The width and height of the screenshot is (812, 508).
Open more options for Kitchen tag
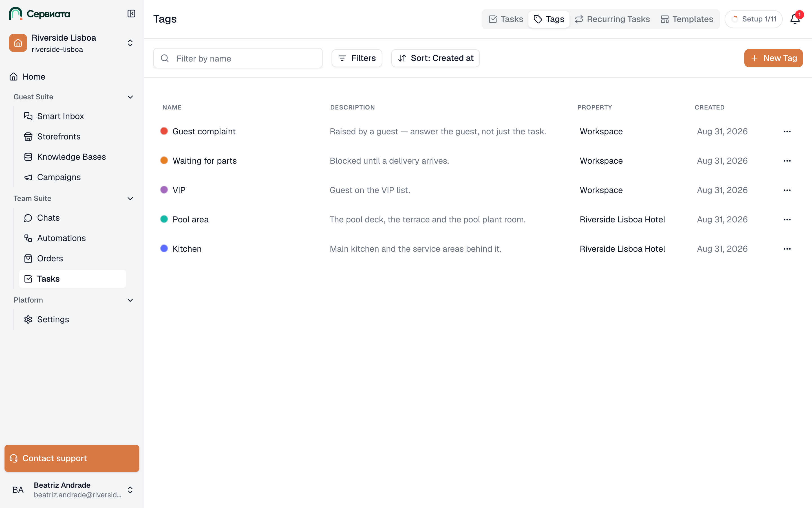[787, 249]
